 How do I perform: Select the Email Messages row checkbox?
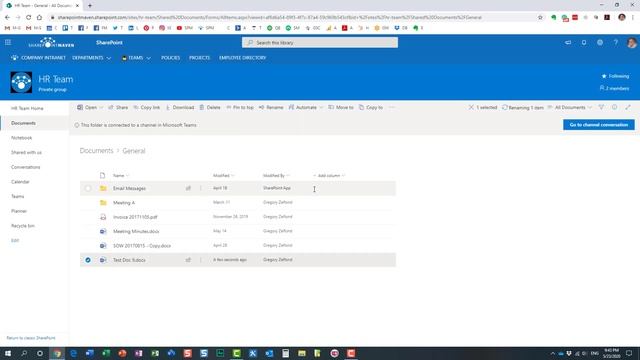(88, 188)
